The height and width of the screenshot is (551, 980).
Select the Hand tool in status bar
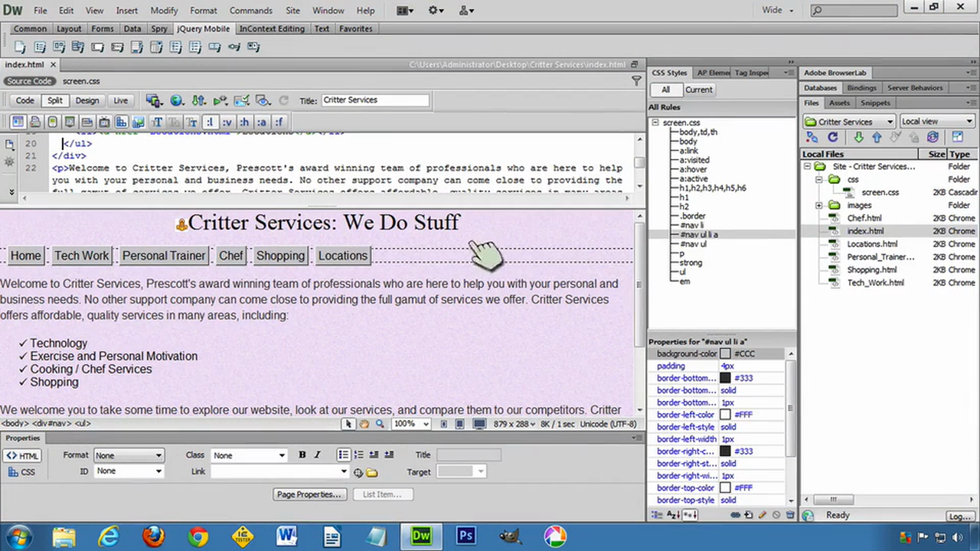[364, 423]
